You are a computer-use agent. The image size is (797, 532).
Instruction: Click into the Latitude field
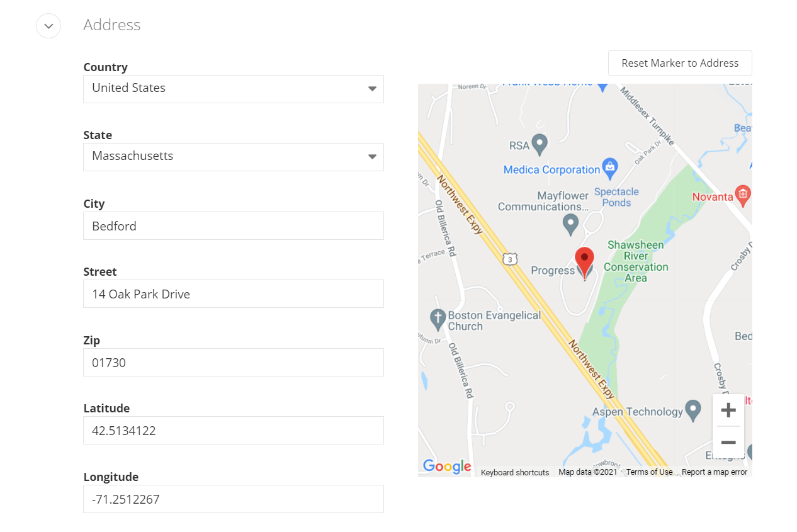point(234,430)
